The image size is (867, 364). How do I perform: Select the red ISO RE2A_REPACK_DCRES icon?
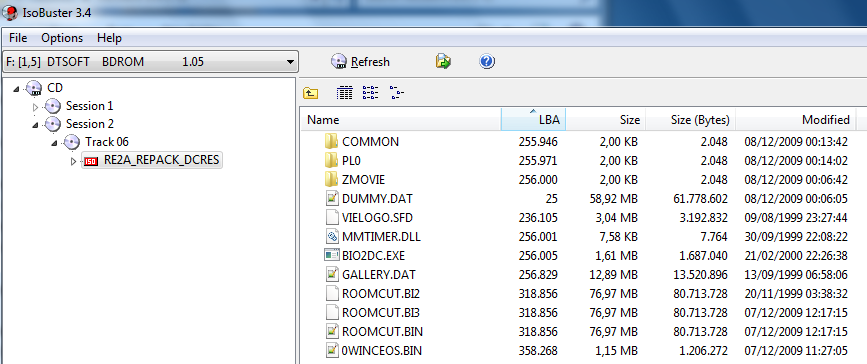coord(91,161)
